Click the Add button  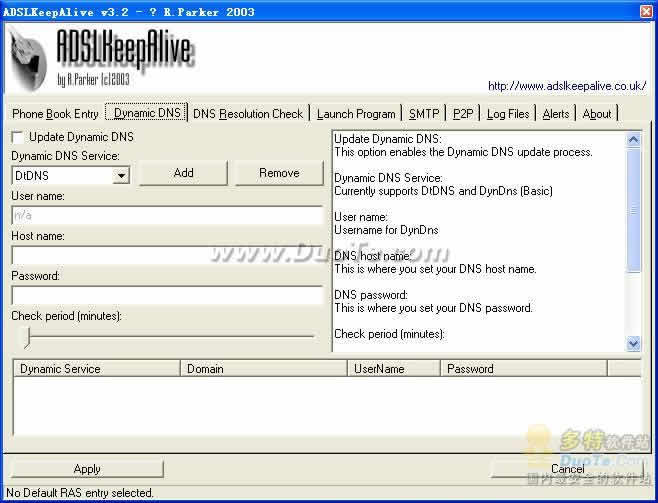[183, 173]
